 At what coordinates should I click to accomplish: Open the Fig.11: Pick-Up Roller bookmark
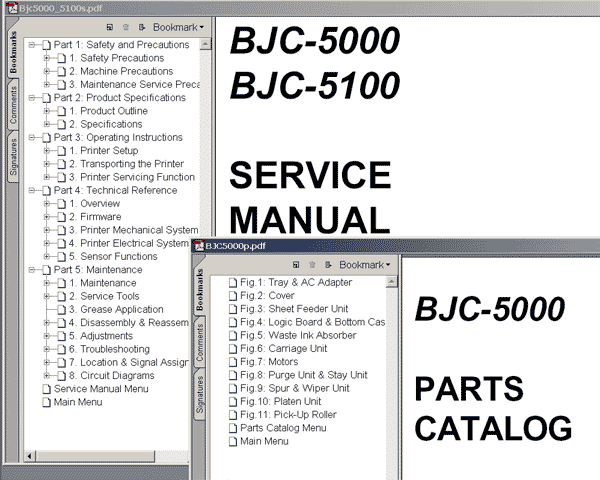[288, 415]
